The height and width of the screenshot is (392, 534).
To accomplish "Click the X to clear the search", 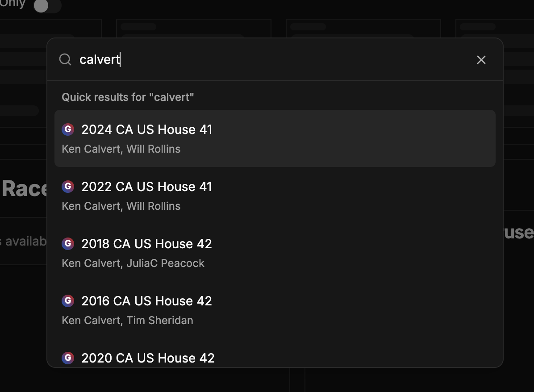I will [481, 59].
